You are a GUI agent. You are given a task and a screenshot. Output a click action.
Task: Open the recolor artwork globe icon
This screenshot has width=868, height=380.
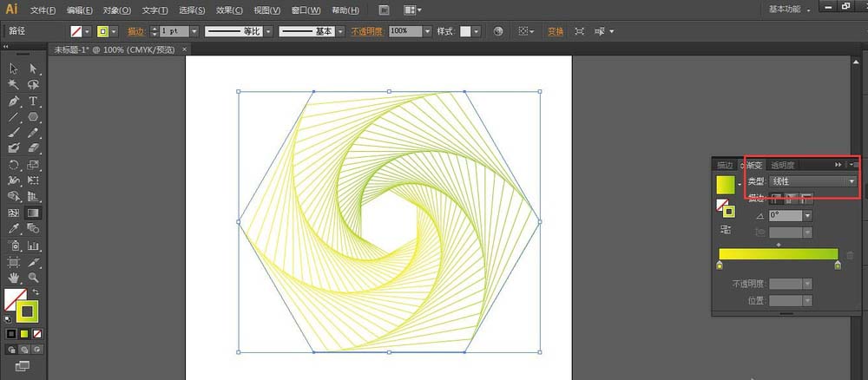(x=498, y=31)
